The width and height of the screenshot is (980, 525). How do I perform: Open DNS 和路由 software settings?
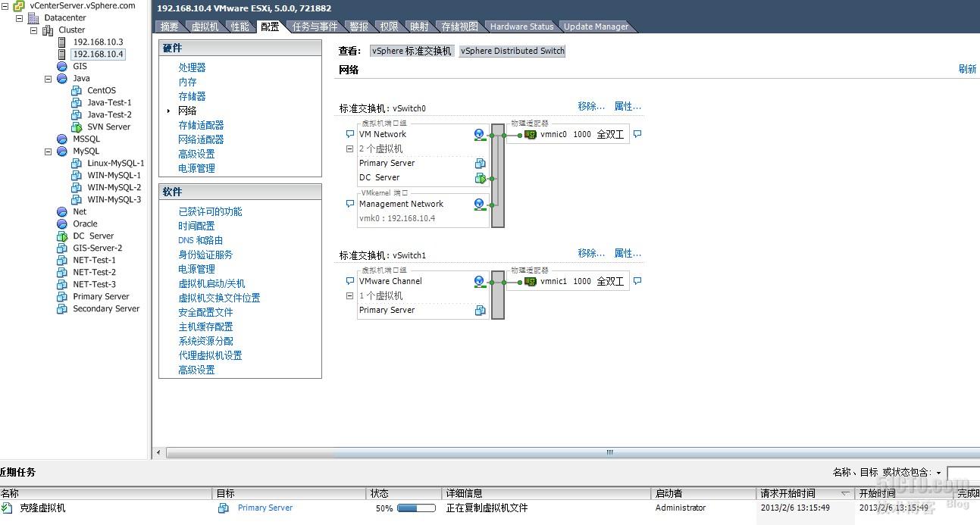[x=200, y=240]
